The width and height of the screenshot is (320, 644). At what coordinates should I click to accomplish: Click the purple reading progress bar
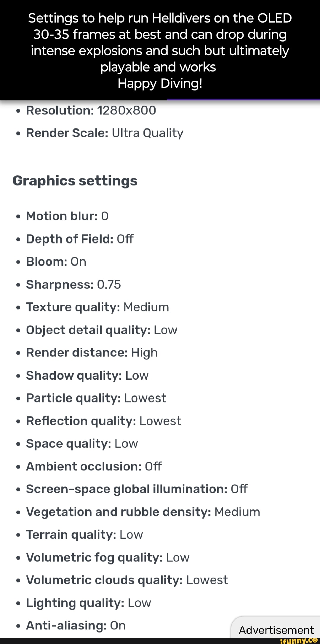coord(243,100)
